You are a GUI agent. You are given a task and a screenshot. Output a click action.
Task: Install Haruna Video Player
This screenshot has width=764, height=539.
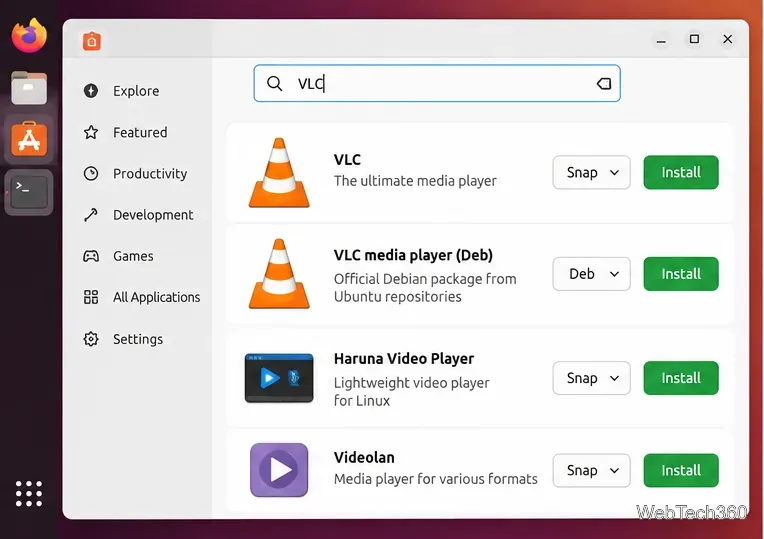point(681,378)
